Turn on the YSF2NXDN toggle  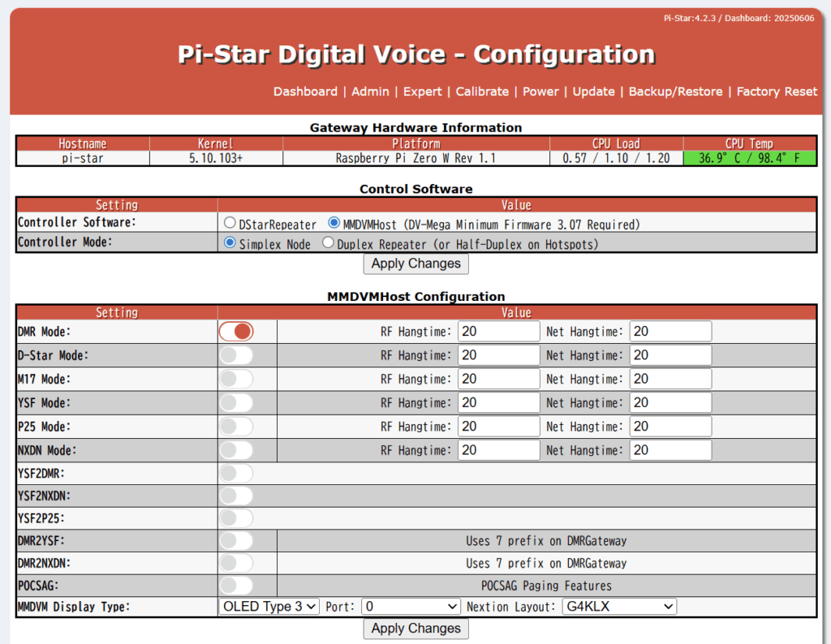click(236, 496)
